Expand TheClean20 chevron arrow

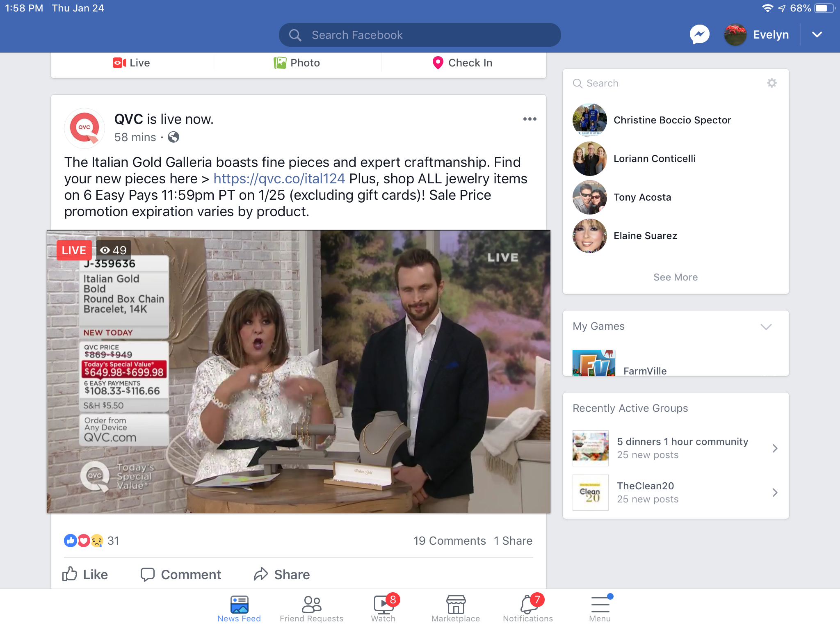(774, 492)
